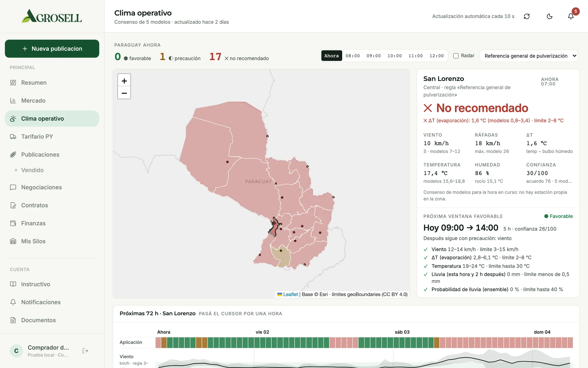Click the Negociaciones chat icon
This screenshot has width=588, height=368.
[13, 187]
